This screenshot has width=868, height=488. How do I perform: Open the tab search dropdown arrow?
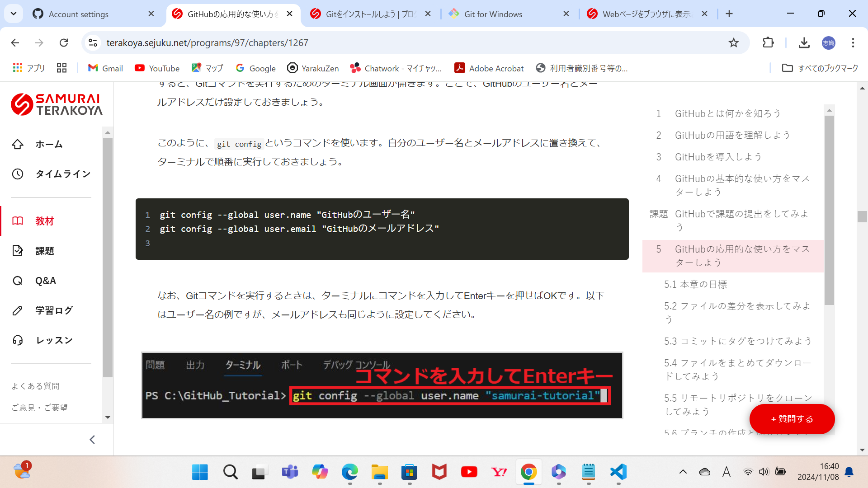pos(14,14)
